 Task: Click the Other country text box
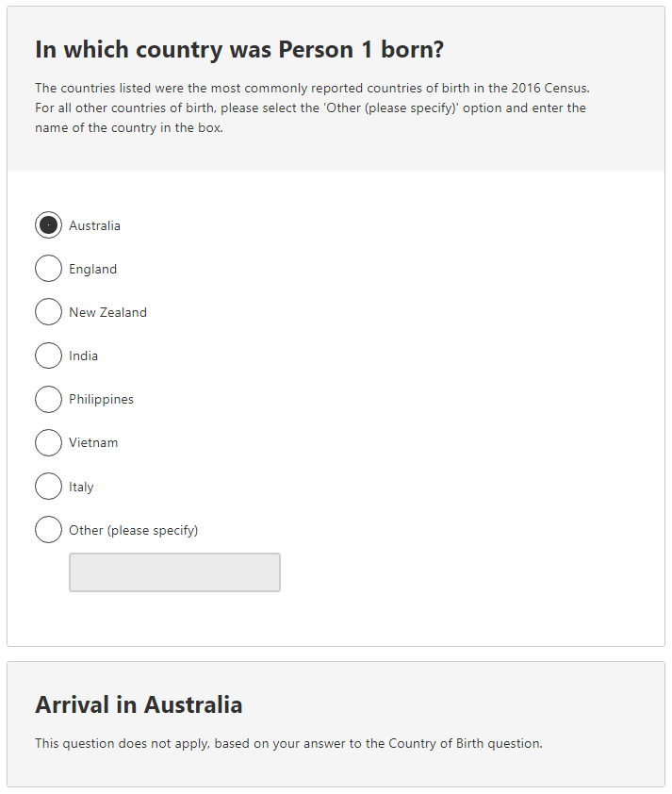[x=173, y=571]
